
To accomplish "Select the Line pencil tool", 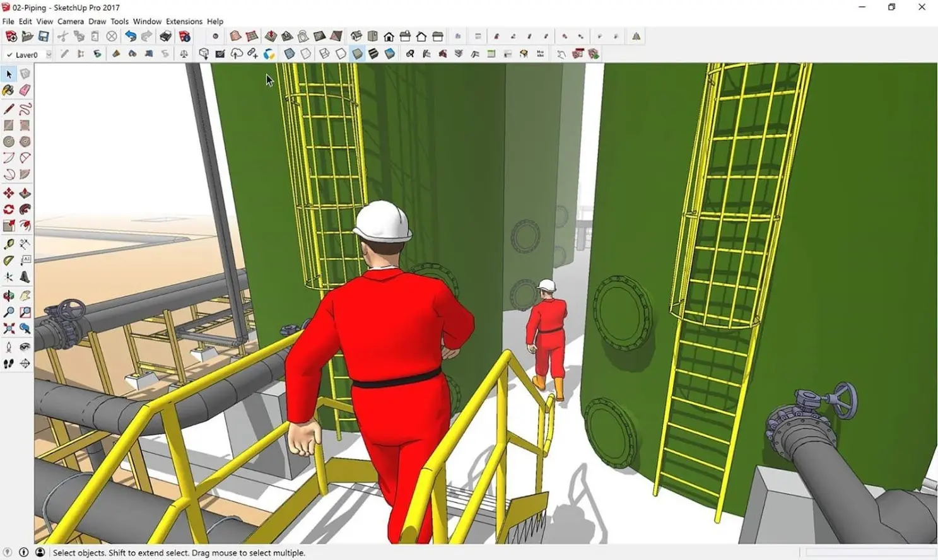I will 9,109.
